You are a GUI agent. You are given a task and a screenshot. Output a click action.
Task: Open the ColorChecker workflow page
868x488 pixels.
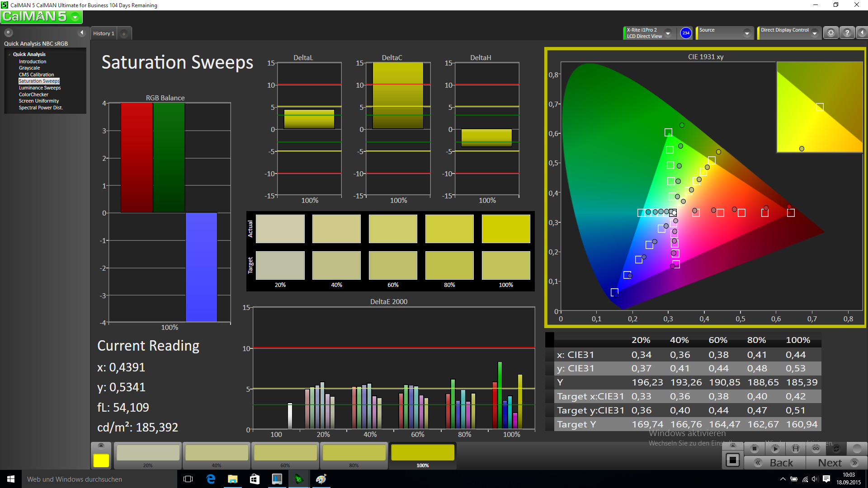pyautogui.click(x=33, y=94)
